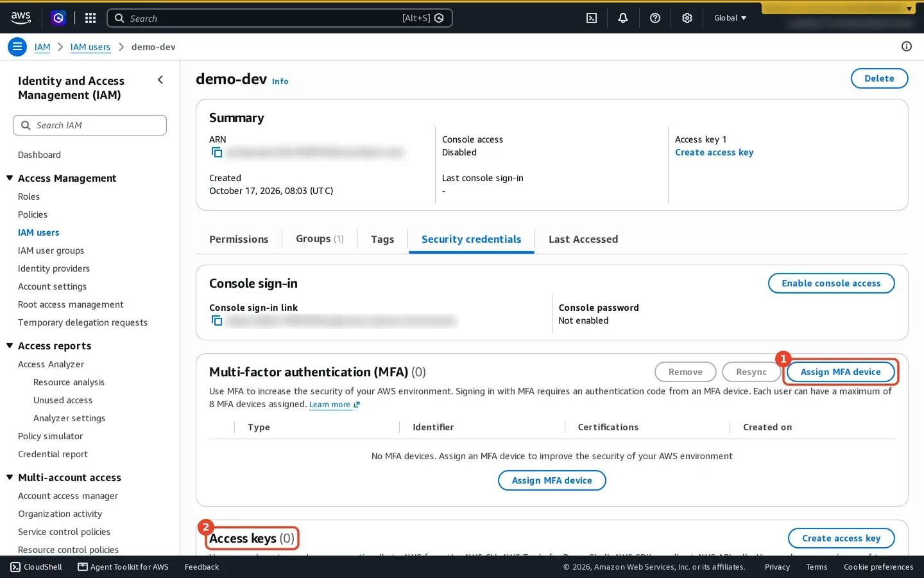Click Enable console access
This screenshot has height=578, width=924.
tap(831, 283)
